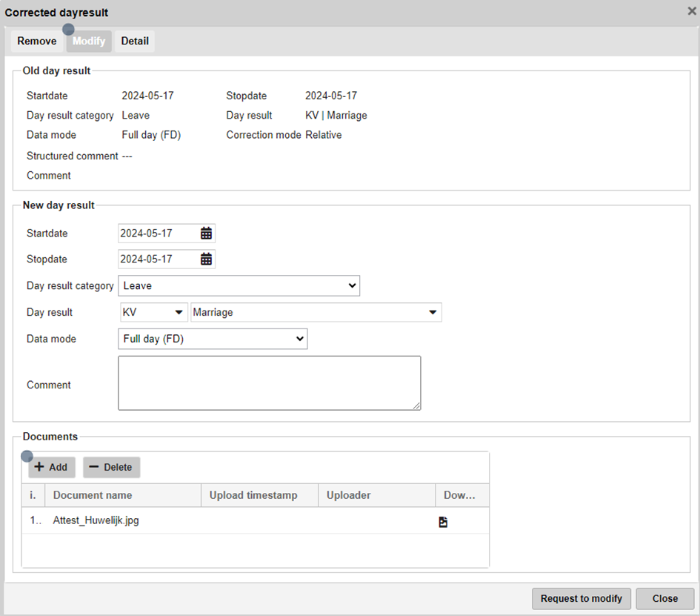Download the Attest_Huwelijk.jpg file icon

443,522
